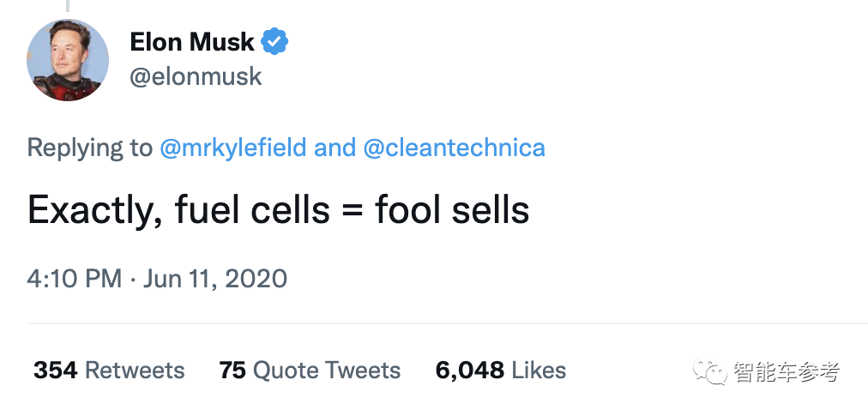Viewport: 868px width, 410px height.
Task: Click the 4:10 PM timestamp
Action: (x=74, y=279)
